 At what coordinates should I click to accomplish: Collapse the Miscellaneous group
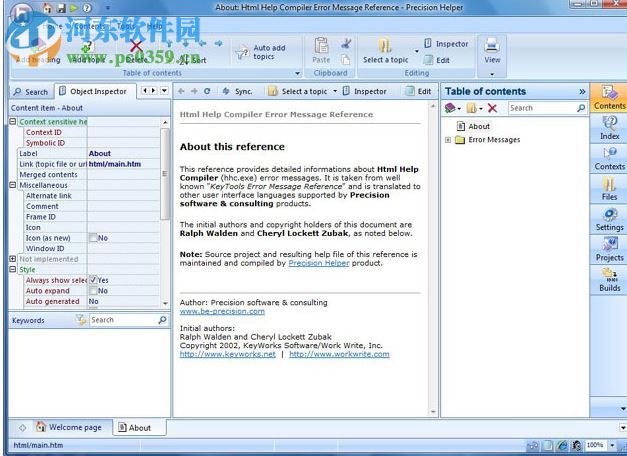coord(12,185)
